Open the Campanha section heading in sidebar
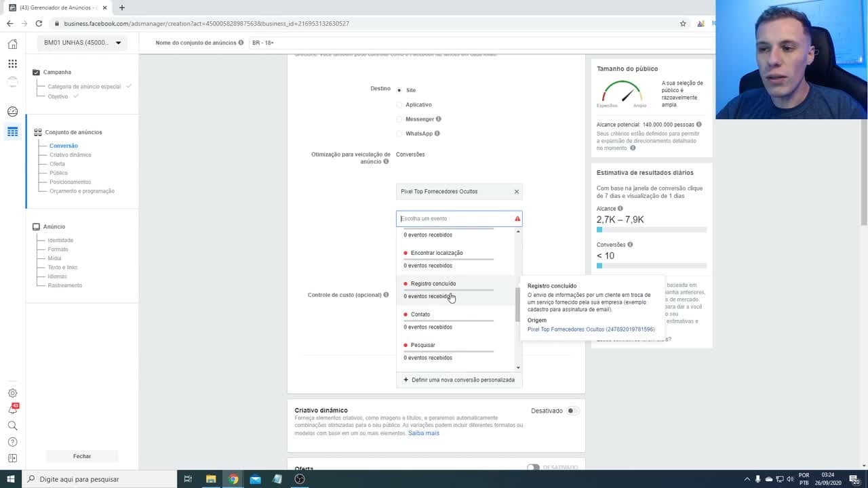 (57, 72)
